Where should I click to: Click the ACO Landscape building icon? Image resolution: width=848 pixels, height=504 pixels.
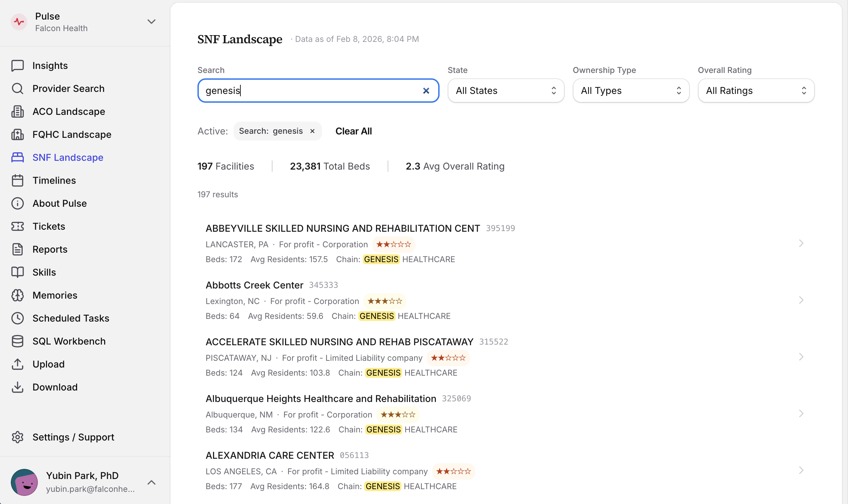17,111
